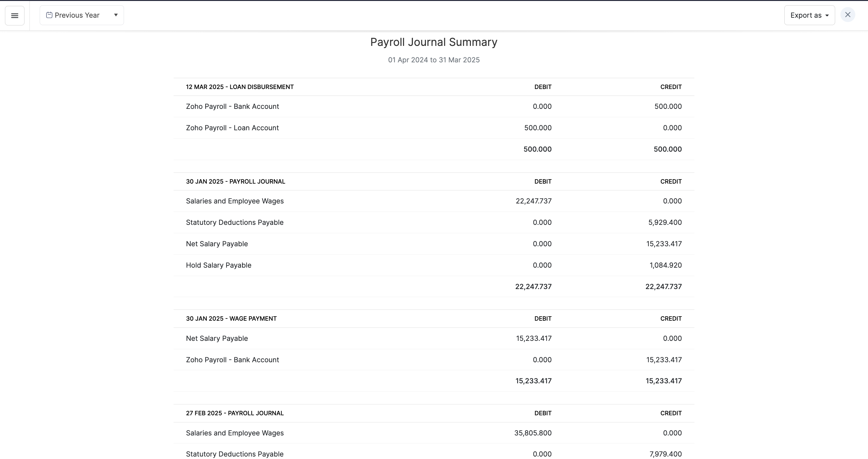Click the 22,247.737 Salaries and Wages debit
Viewport: 868px width, 459px height.
tap(534, 201)
